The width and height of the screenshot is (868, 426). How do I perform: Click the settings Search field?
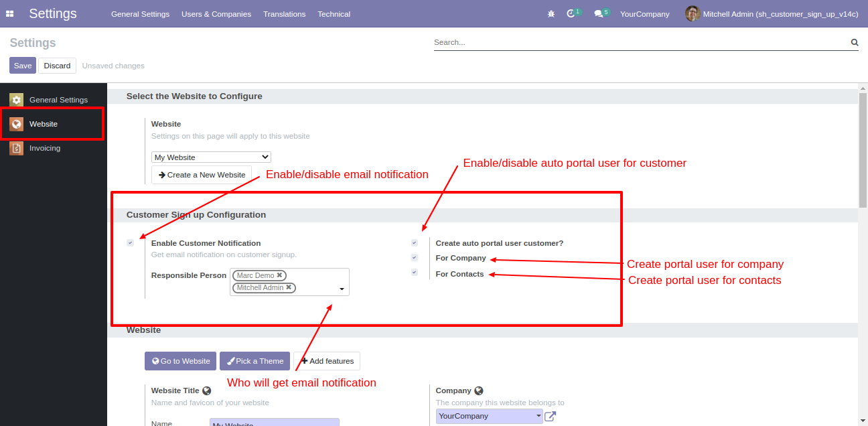[640, 42]
